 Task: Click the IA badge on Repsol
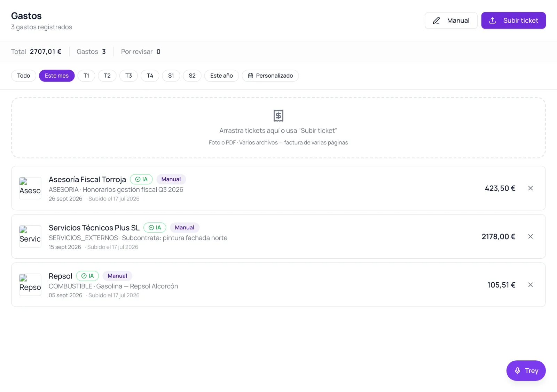point(88,276)
